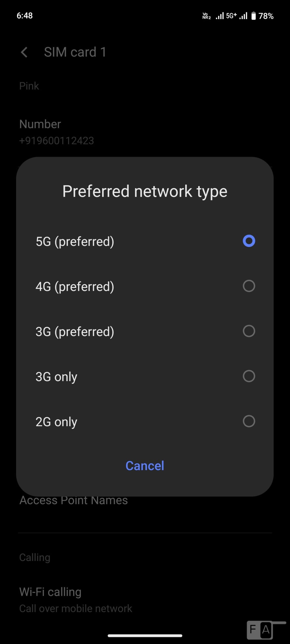Viewport: 290px width, 644px height.
Task: Select the 5G (preferred) radio button
Action: pyautogui.click(x=249, y=241)
